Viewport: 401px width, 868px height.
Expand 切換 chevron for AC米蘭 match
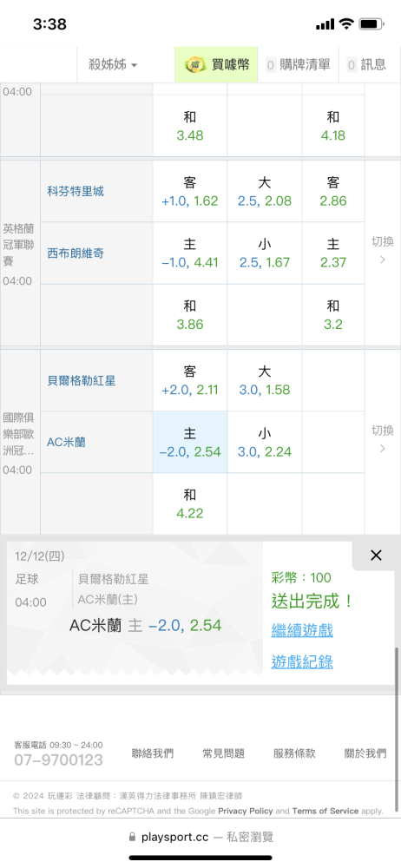[383, 439]
